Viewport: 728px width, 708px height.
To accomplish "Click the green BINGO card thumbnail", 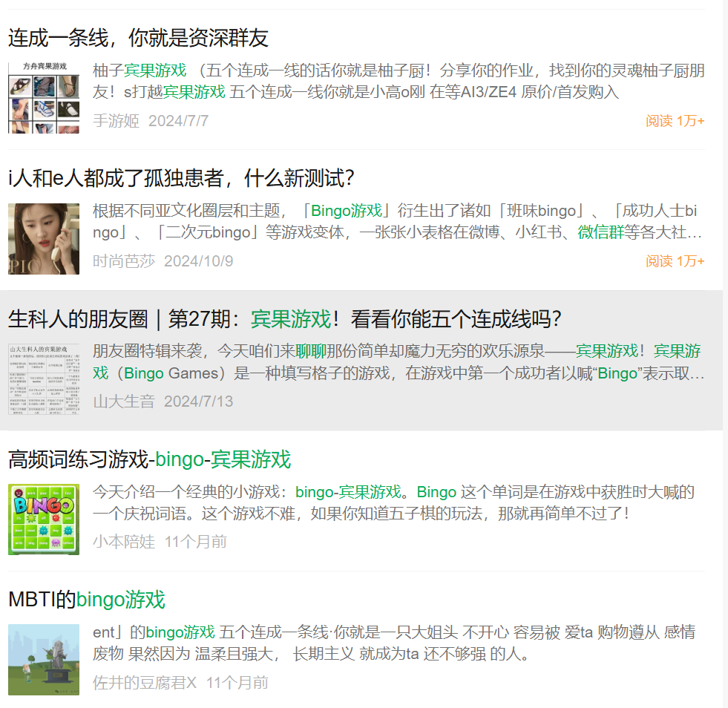I will [x=44, y=519].
